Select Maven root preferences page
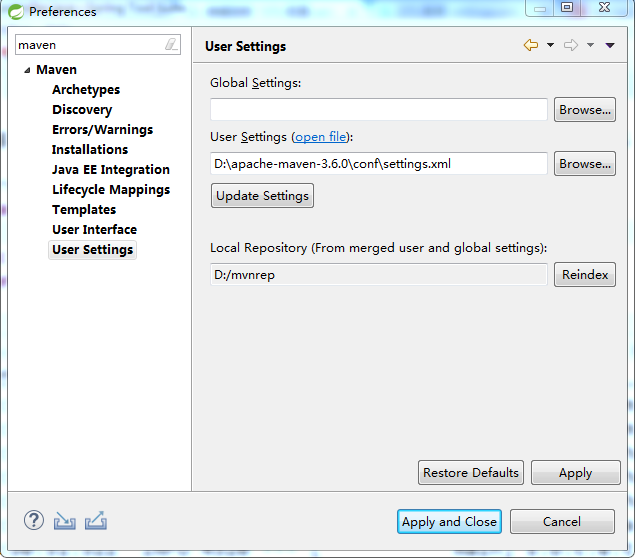Viewport: 635px width, 558px height. tap(56, 70)
